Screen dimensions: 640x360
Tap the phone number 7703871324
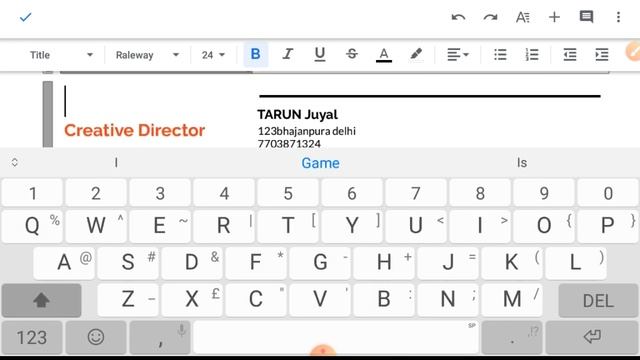pyautogui.click(x=289, y=144)
